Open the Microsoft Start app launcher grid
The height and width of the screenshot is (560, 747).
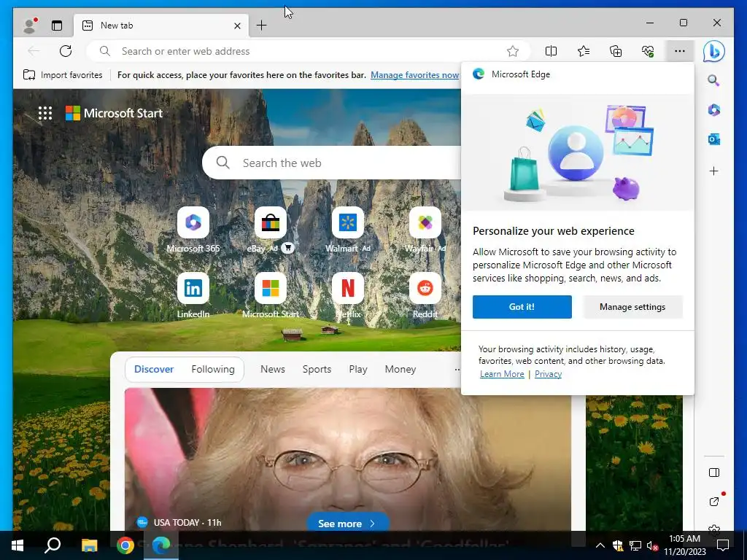[44, 113]
